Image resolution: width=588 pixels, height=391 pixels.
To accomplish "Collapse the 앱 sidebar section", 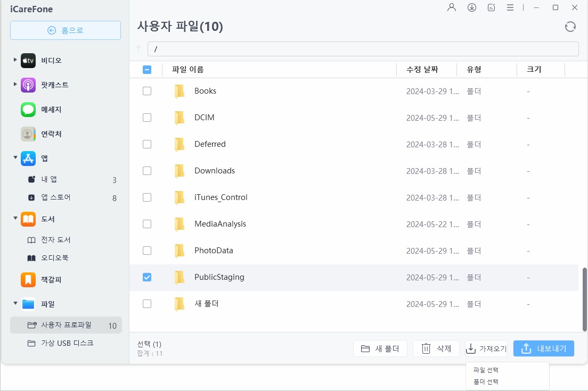I will coord(17,158).
